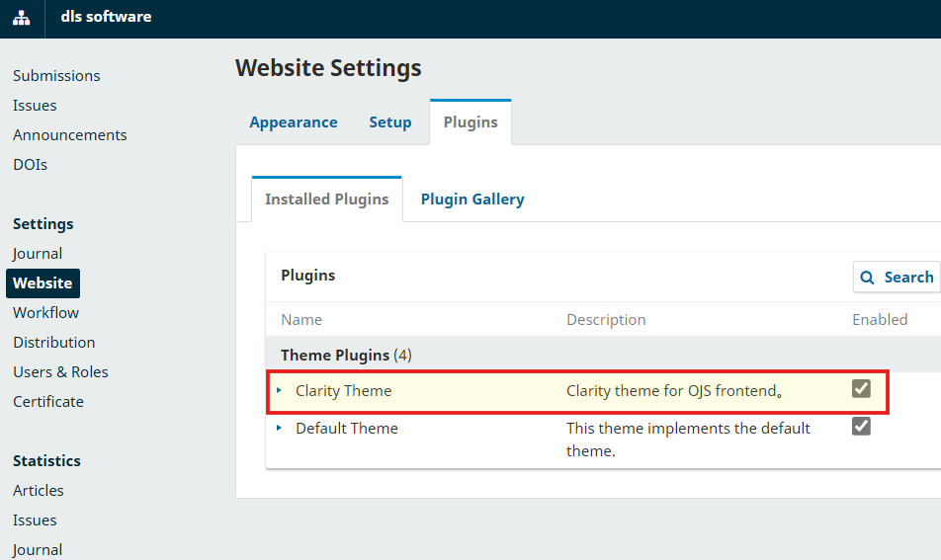This screenshot has height=560, width=941.
Task: Switch to the Appearance tab
Action: click(293, 122)
